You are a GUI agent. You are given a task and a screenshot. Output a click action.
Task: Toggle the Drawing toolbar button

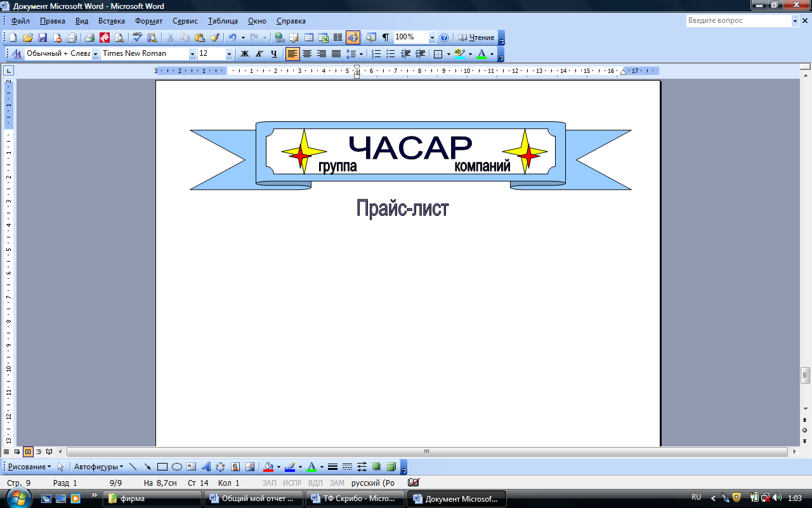pyautogui.click(x=353, y=37)
